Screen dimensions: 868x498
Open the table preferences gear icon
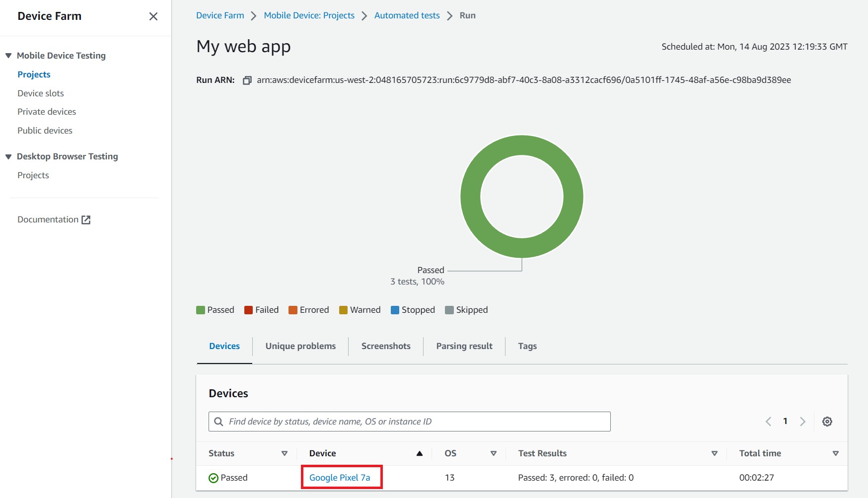(827, 422)
